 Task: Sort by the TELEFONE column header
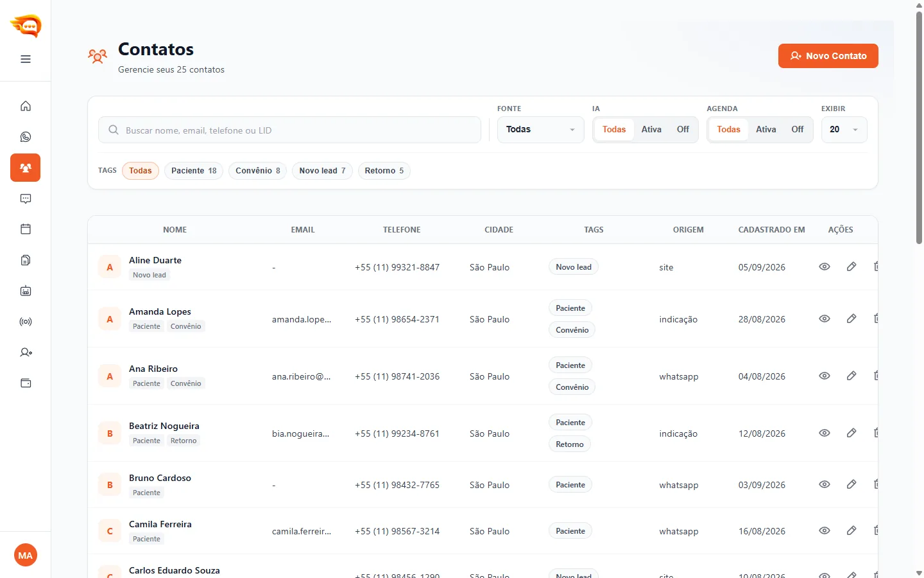click(x=402, y=229)
